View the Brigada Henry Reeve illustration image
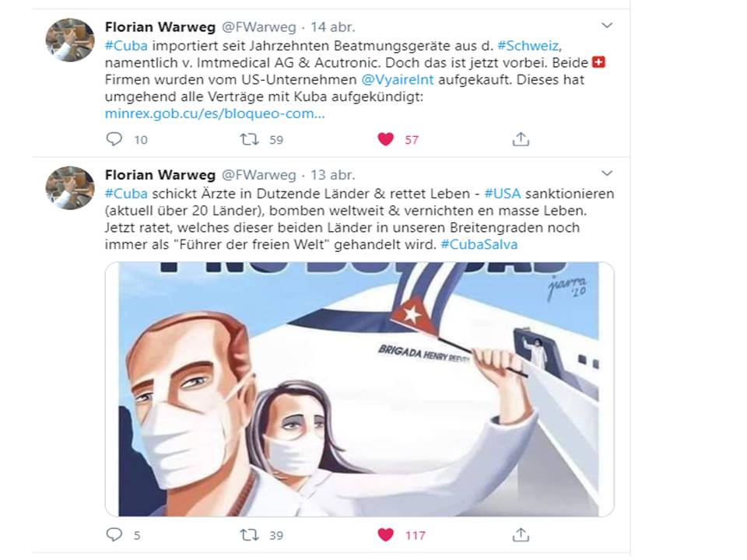This screenshot has width=747, height=560. coord(359,389)
